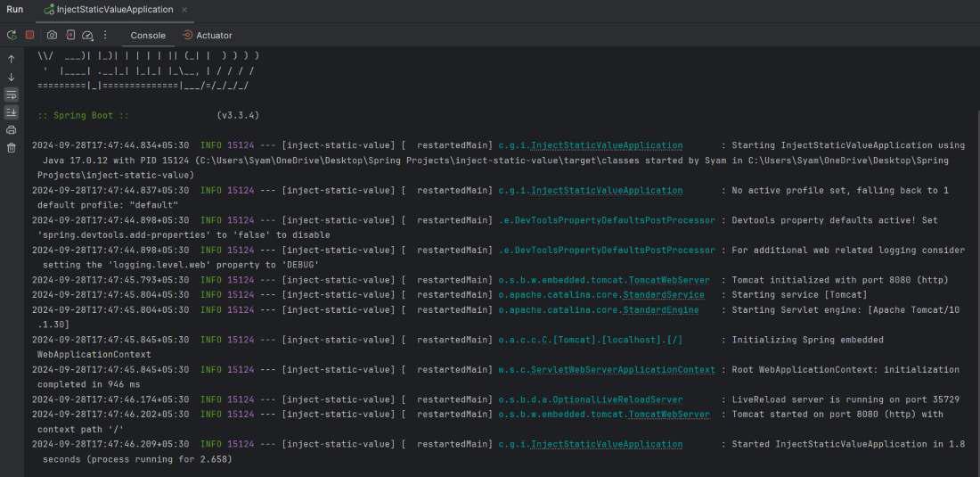Click timestamp '2024-09-28T17:47:44.834+05:30'

(x=110, y=145)
